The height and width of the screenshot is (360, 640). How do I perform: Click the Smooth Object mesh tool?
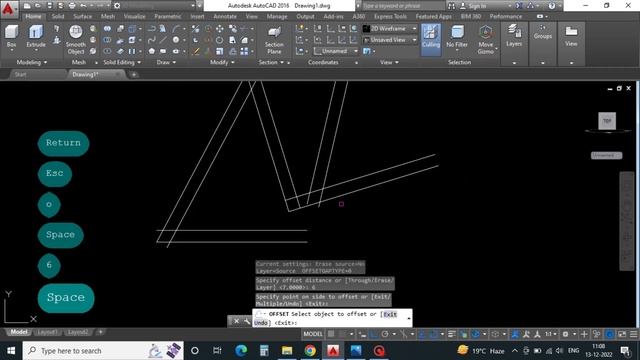click(76, 39)
